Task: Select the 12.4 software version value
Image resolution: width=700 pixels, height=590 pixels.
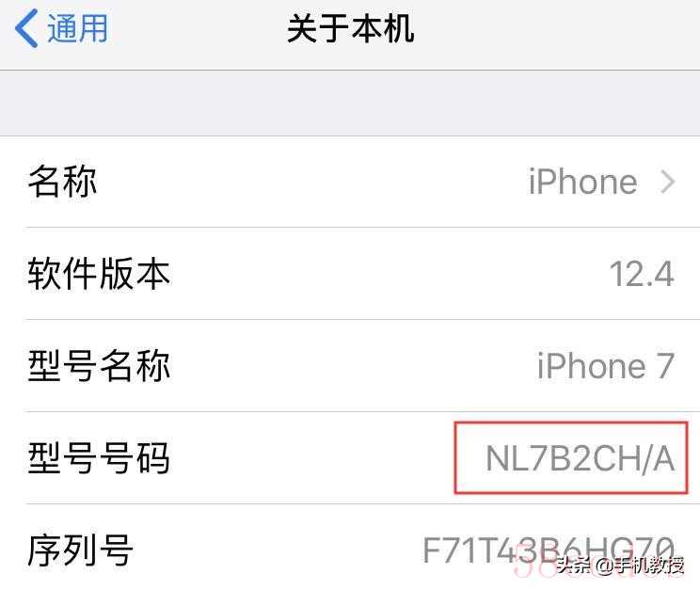Action: click(x=642, y=274)
